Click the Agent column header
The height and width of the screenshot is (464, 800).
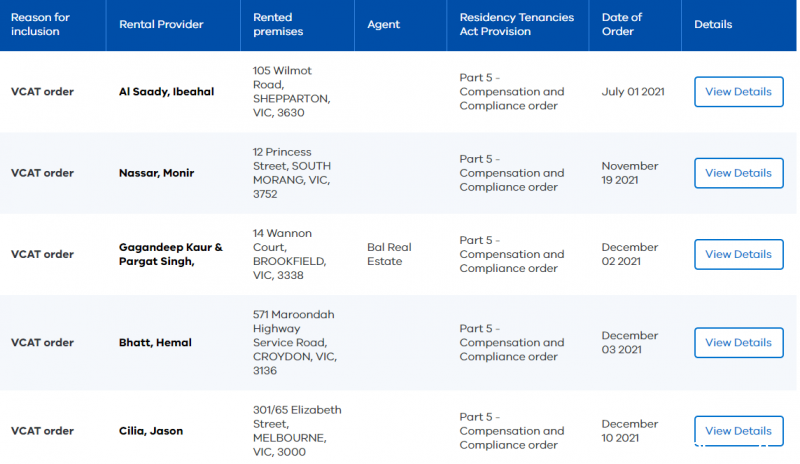[x=384, y=25]
